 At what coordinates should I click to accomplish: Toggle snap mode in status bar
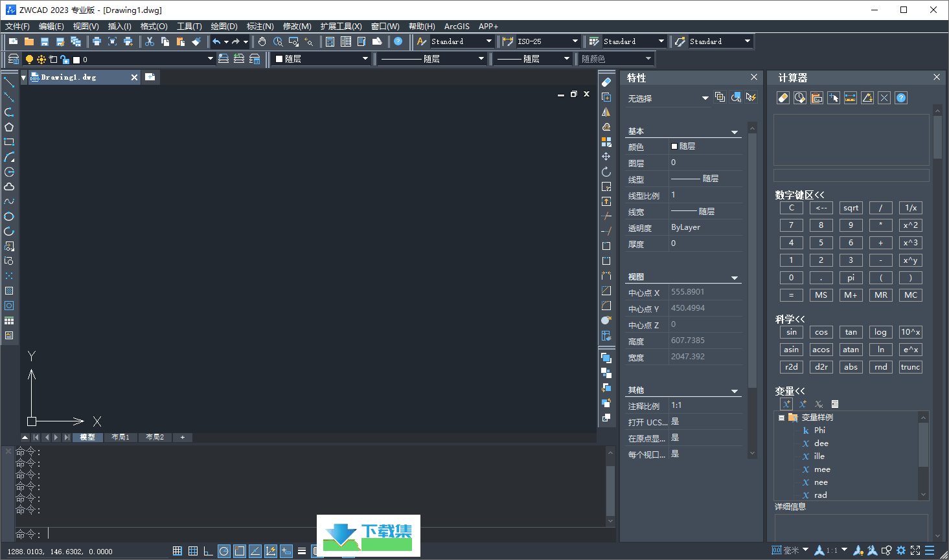(x=177, y=551)
